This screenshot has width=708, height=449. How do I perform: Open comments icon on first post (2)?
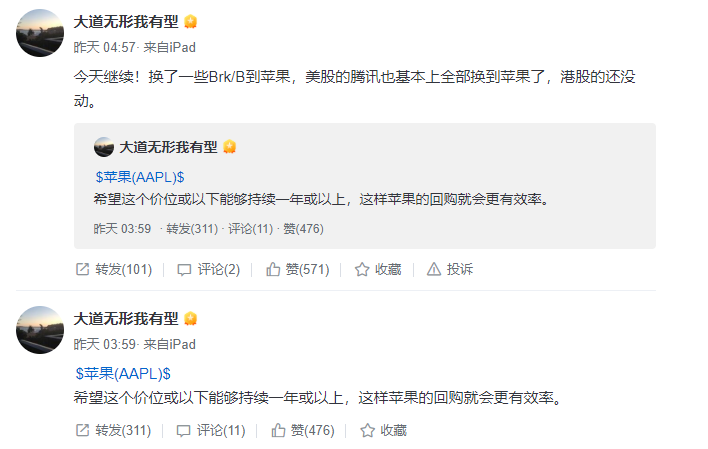(184, 270)
